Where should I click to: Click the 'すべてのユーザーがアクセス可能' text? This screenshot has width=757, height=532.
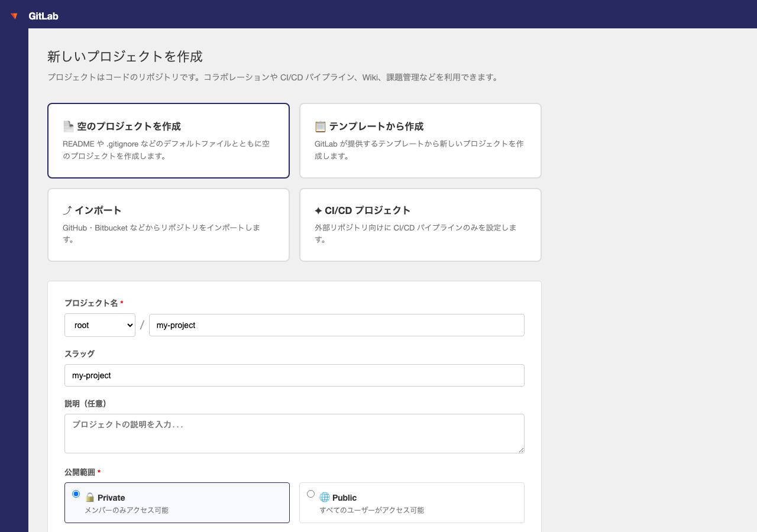(x=372, y=510)
